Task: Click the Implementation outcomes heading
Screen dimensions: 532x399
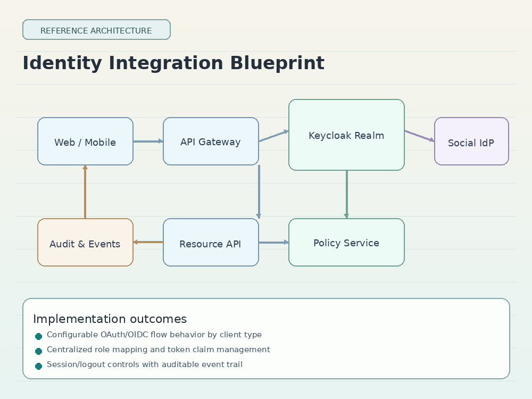Action: point(110,319)
